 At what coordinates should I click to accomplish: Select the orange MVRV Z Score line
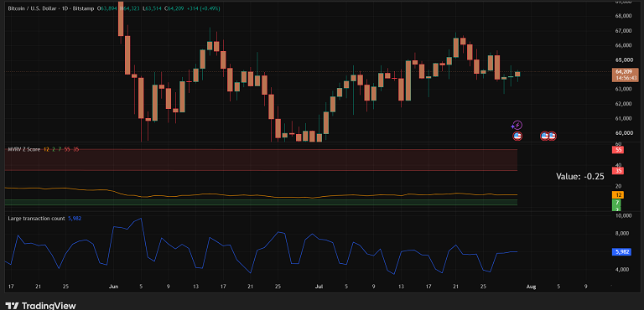[x=262, y=195]
